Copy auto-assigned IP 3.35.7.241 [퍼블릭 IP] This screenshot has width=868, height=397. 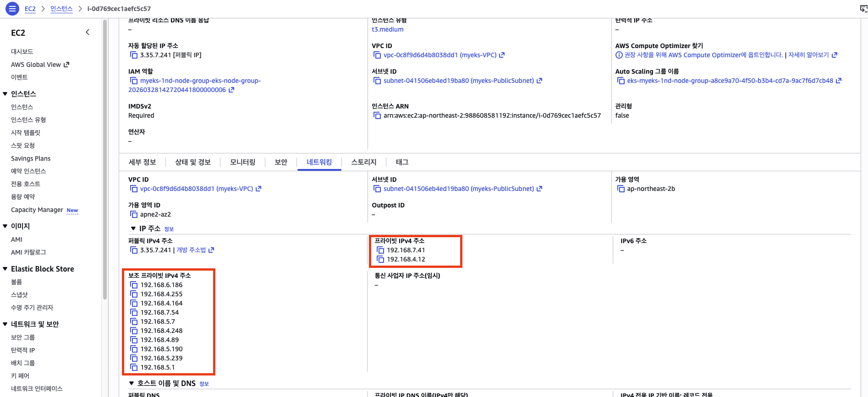pos(134,55)
